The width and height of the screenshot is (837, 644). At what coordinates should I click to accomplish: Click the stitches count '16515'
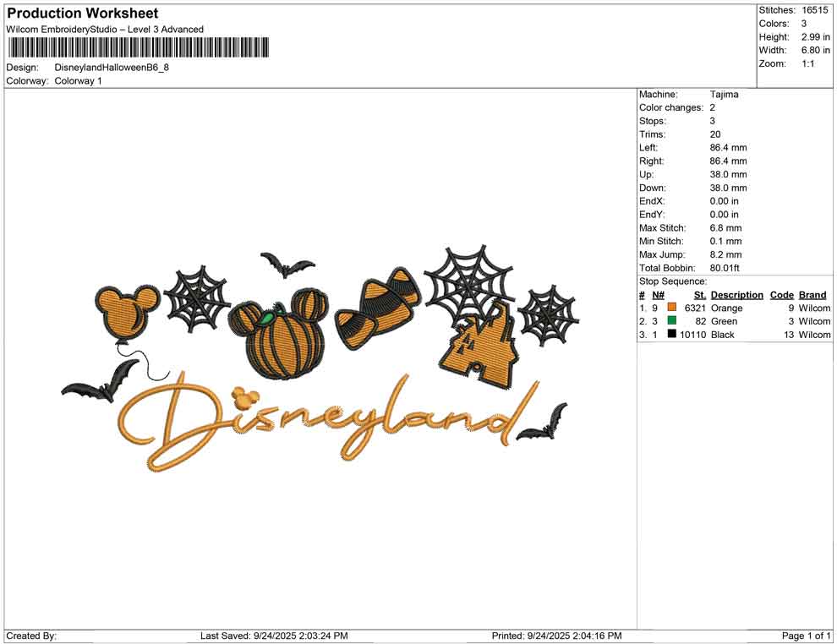pyautogui.click(x=814, y=10)
